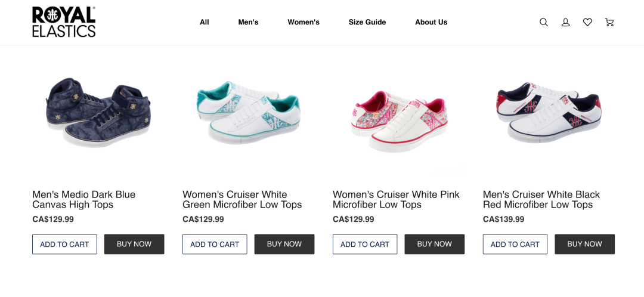Click the dark blue high tops image

[x=98, y=112]
